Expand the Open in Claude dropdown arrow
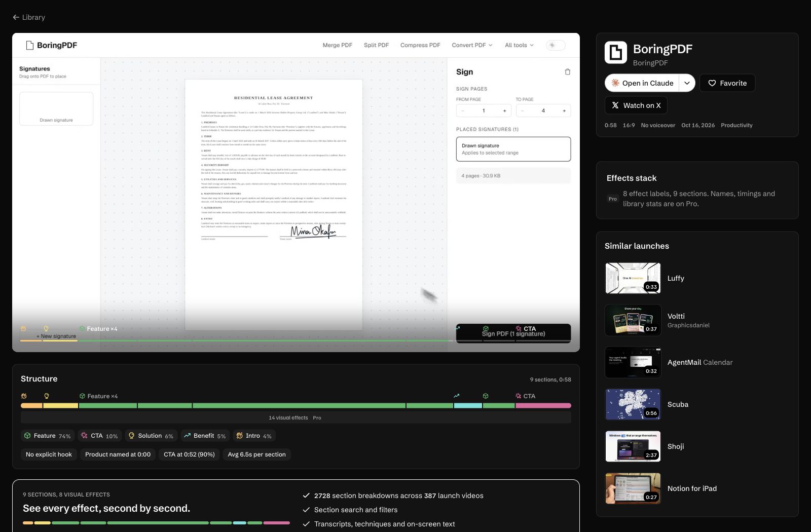The width and height of the screenshot is (811, 532). tap(687, 83)
